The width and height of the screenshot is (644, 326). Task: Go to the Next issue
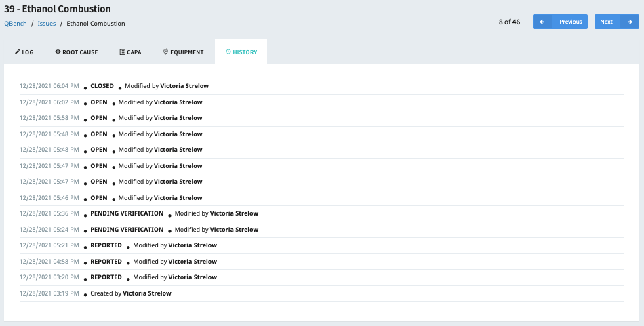click(617, 22)
